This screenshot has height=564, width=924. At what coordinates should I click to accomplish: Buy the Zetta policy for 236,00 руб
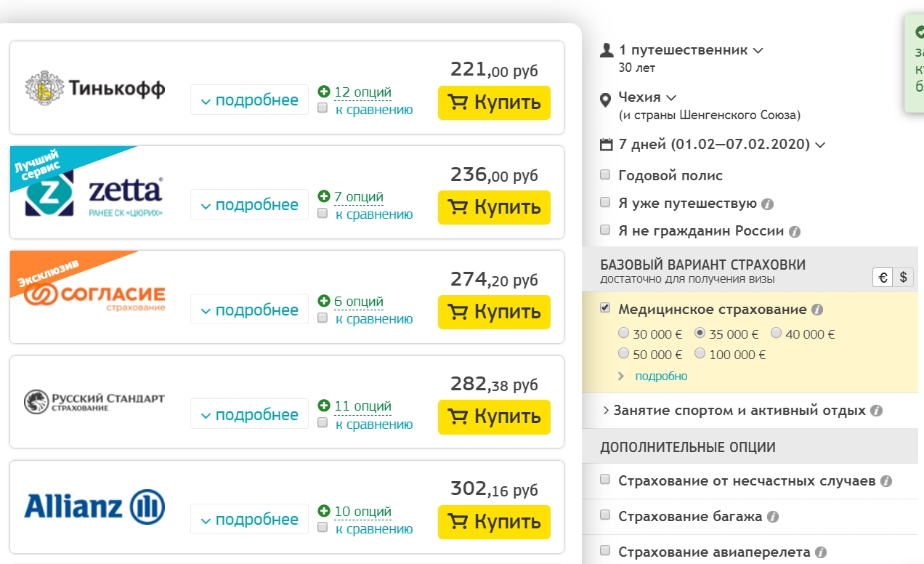click(x=494, y=207)
